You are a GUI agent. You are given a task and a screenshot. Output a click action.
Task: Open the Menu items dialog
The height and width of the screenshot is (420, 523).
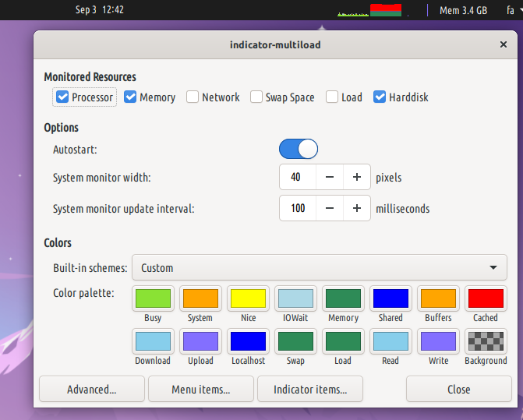point(201,389)
